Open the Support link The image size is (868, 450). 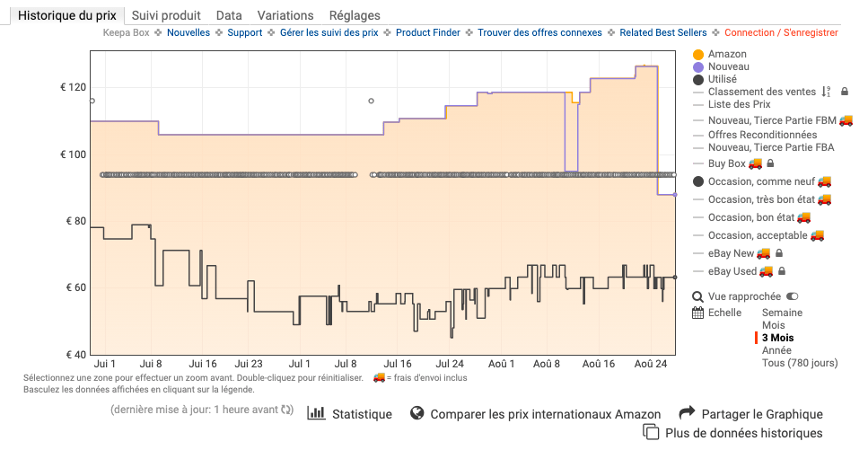coord(245,32)
